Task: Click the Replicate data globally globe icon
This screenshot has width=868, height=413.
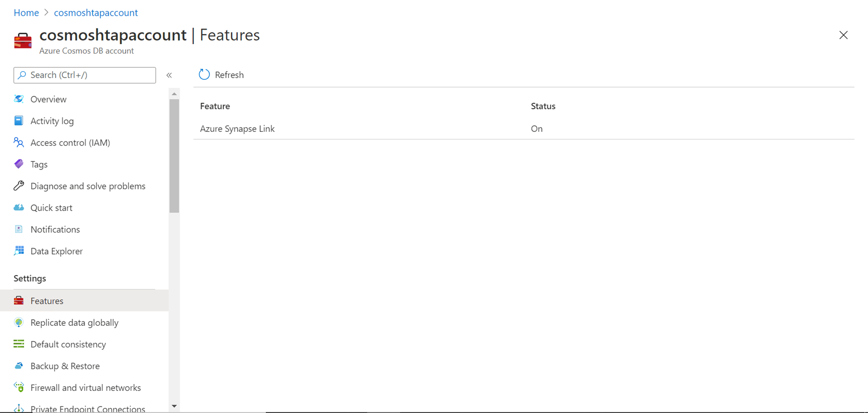Action: [19, 322]
